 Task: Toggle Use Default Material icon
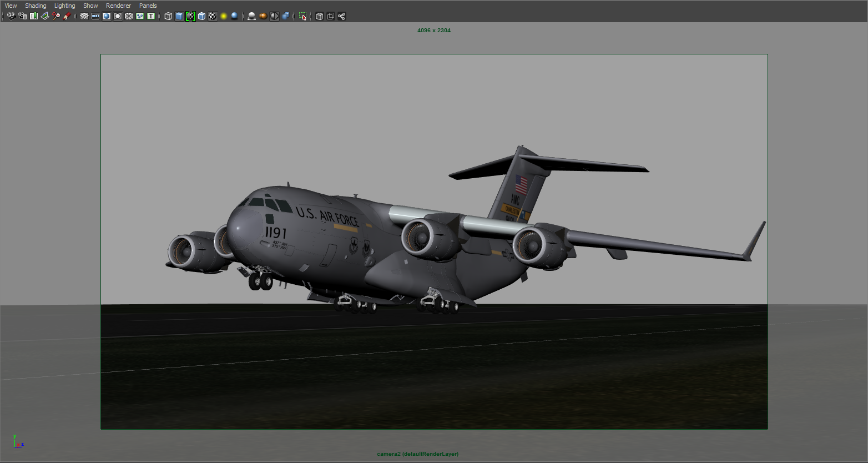190,16
